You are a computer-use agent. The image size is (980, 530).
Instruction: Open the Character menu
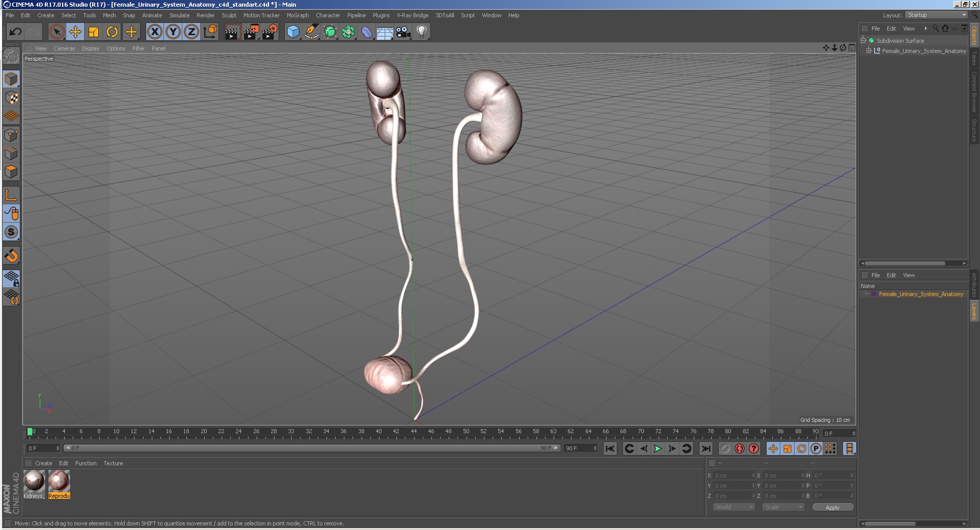point(328,15)
